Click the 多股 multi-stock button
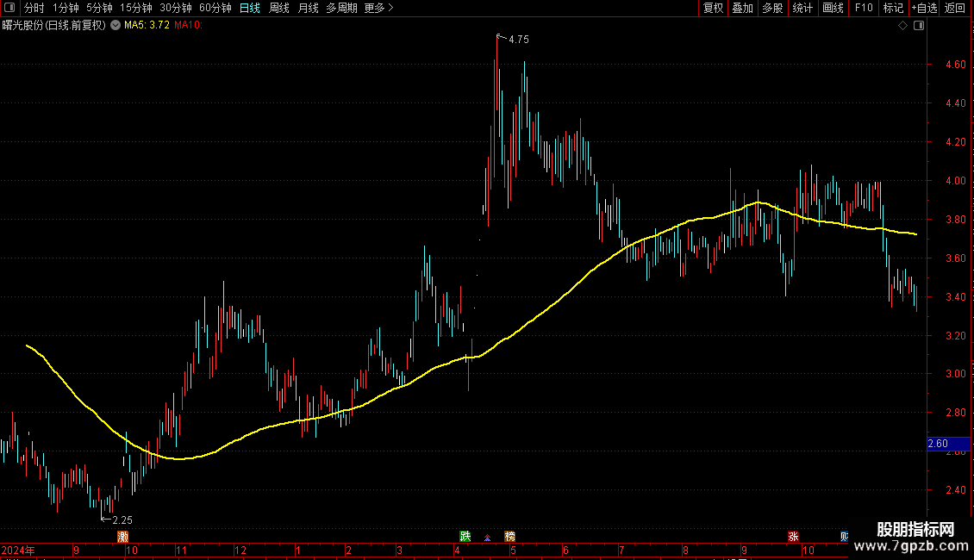 pos(772,8)
